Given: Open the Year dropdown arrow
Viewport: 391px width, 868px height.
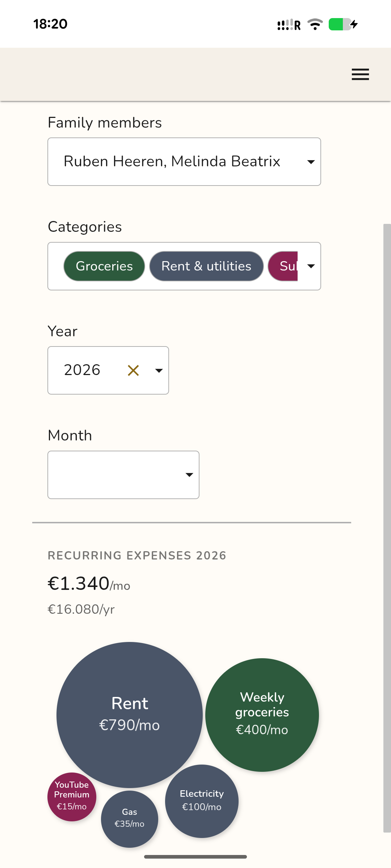Looking at the screenshot, I should tap(159, 370).
